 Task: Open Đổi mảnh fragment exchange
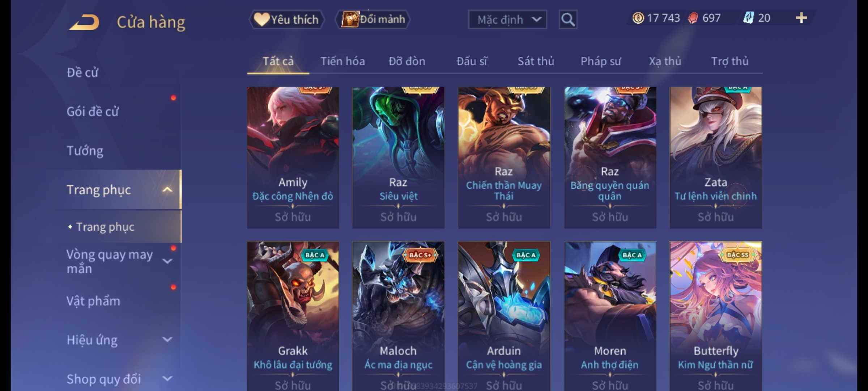coord(373,20)
